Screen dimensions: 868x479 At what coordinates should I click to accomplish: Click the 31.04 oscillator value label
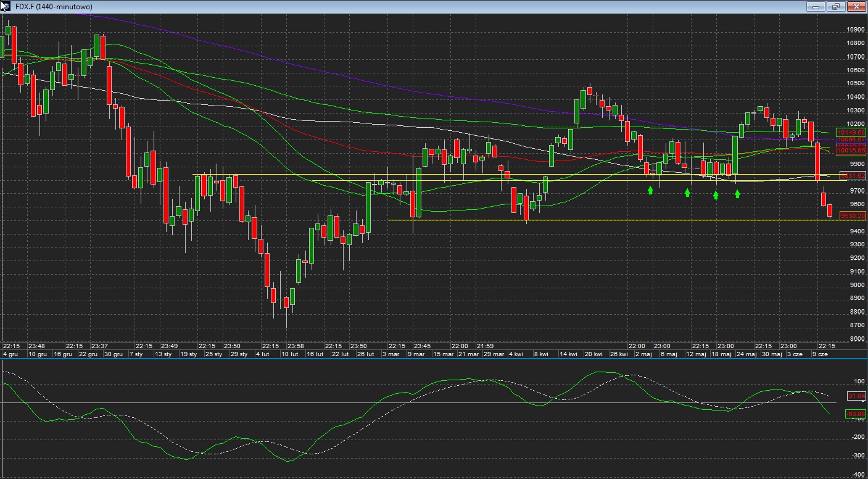(x=856, y=396)
